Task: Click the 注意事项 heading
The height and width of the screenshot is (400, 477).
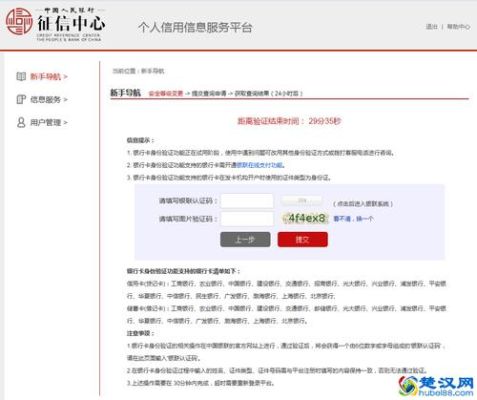Action: point(140,333)
